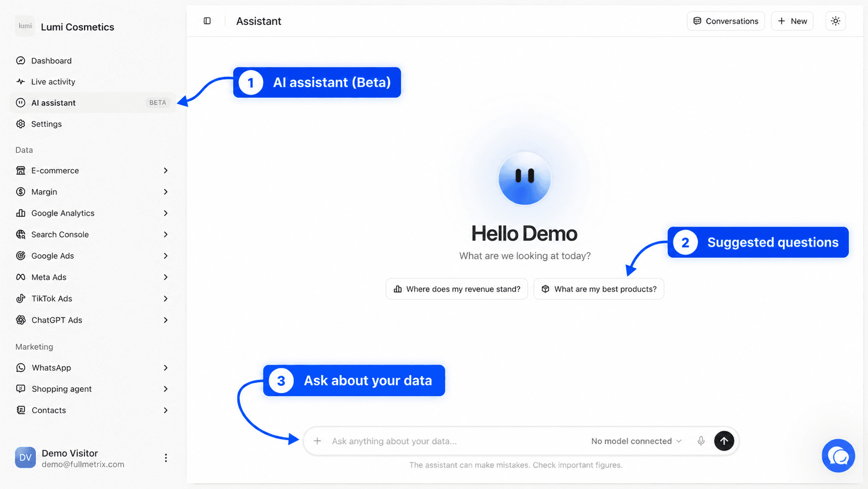868x489 pixels.
Task: Select What are my best products suggestion
Action: click(599, 289)
